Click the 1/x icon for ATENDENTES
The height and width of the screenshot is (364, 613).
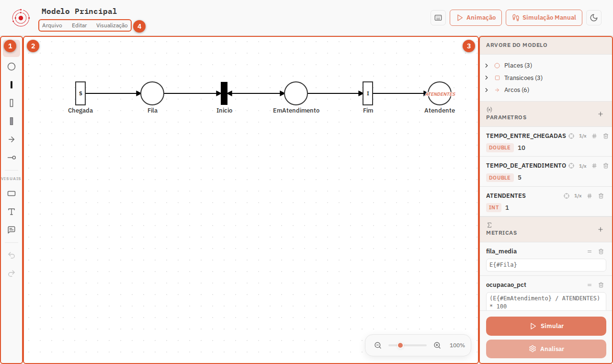(x=578, y=196)
